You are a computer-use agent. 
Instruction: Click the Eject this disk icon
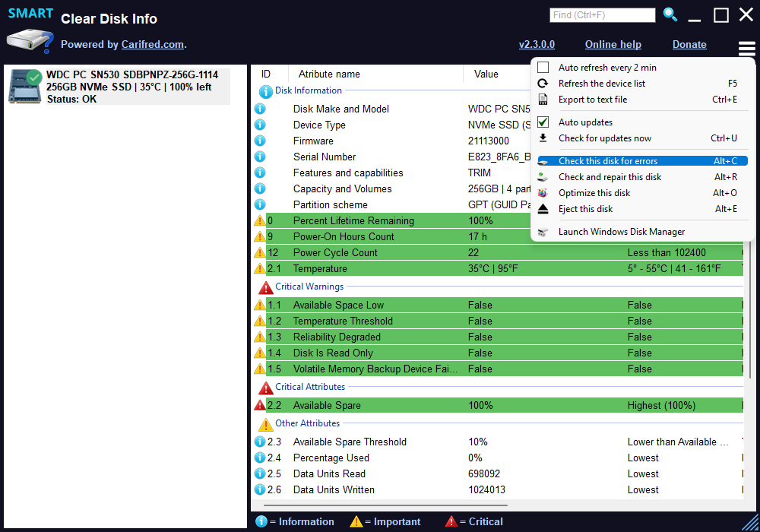(543, 209)
